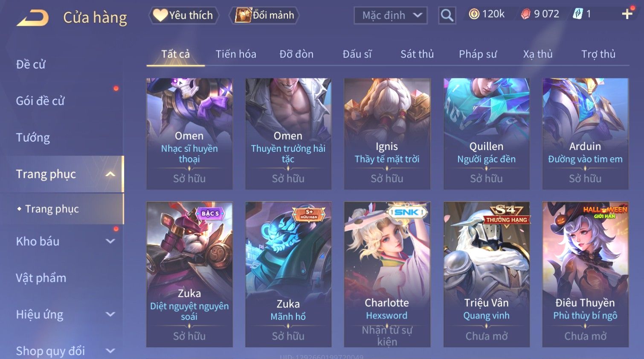The height and width of the screenshot is (359, 644).
Task: Expand the Kho báu sidebar section
Action: coord(110,241)
